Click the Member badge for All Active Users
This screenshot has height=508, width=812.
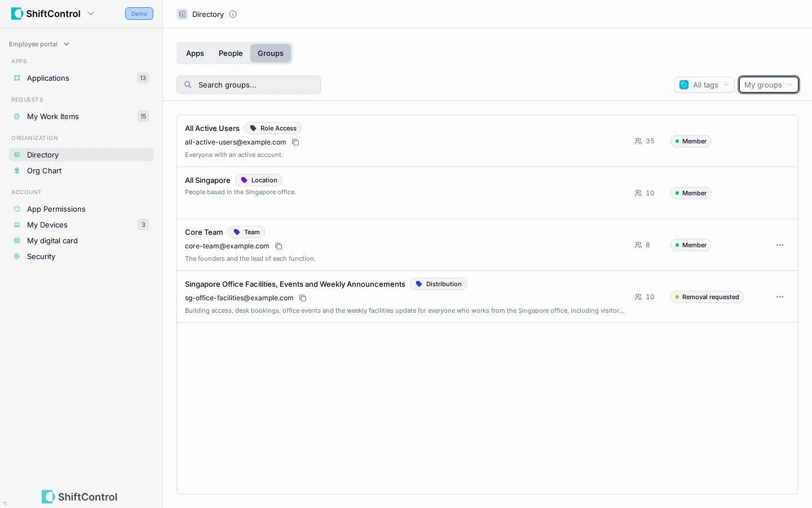coord(691,141)
